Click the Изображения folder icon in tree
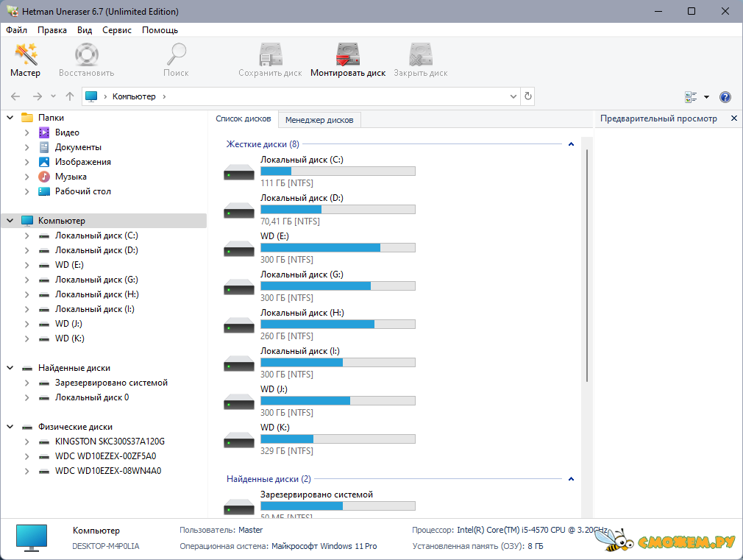 [44, 162]
